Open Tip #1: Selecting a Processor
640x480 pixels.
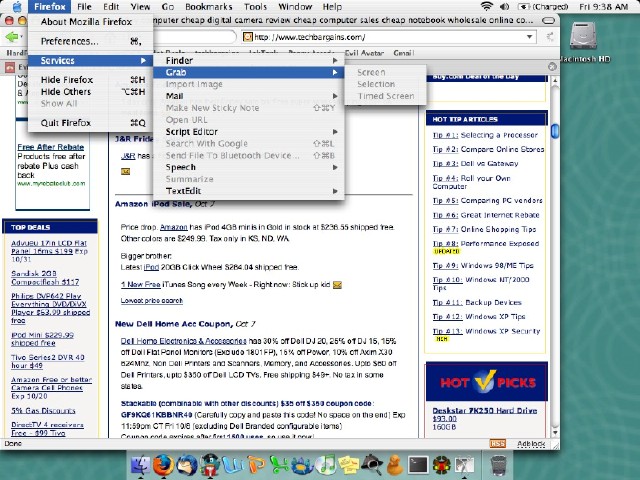click(485, 135)
